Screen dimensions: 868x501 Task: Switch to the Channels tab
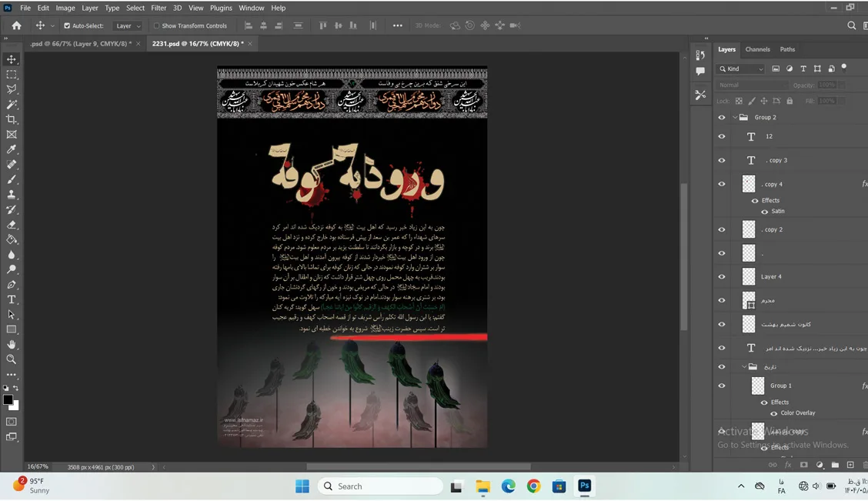click(x=757, y=49)
